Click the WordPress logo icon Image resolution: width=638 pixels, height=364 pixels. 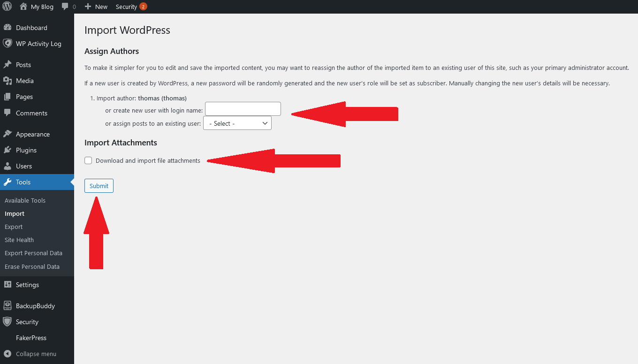pos(7,7)
